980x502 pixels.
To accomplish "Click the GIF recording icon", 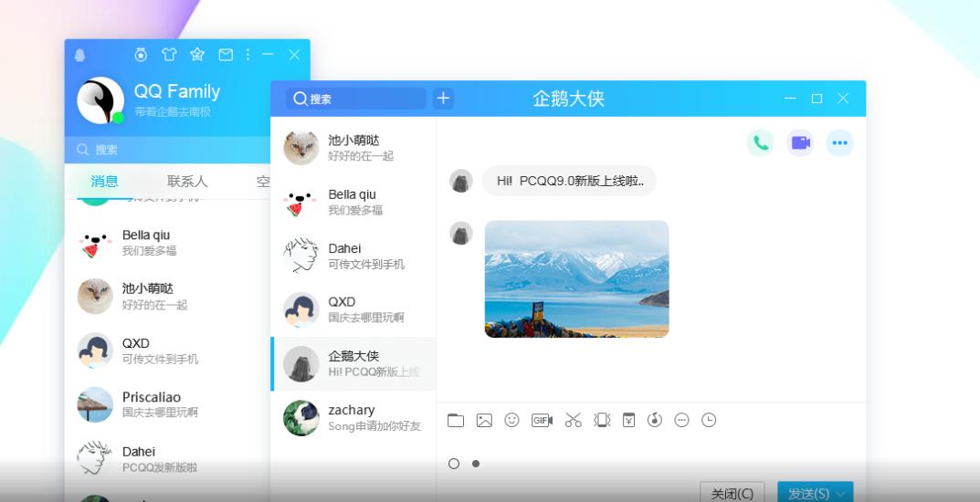I will point(542,420).
